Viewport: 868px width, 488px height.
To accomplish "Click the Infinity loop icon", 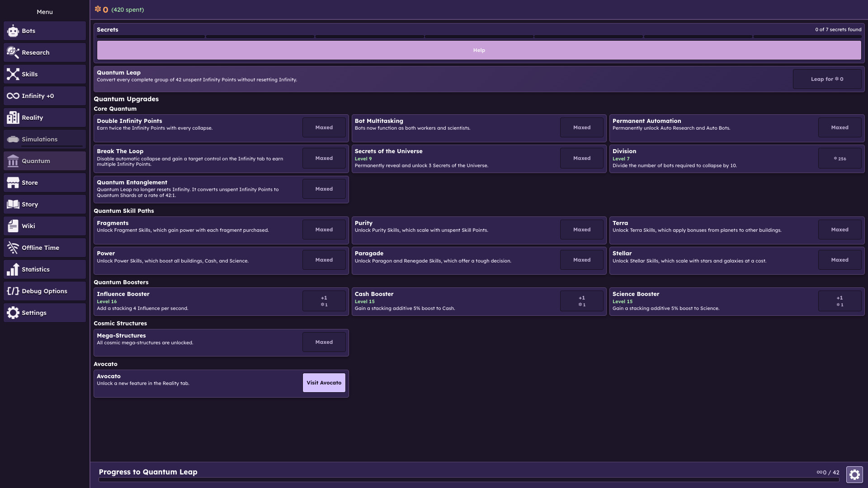I will (13, 96).
